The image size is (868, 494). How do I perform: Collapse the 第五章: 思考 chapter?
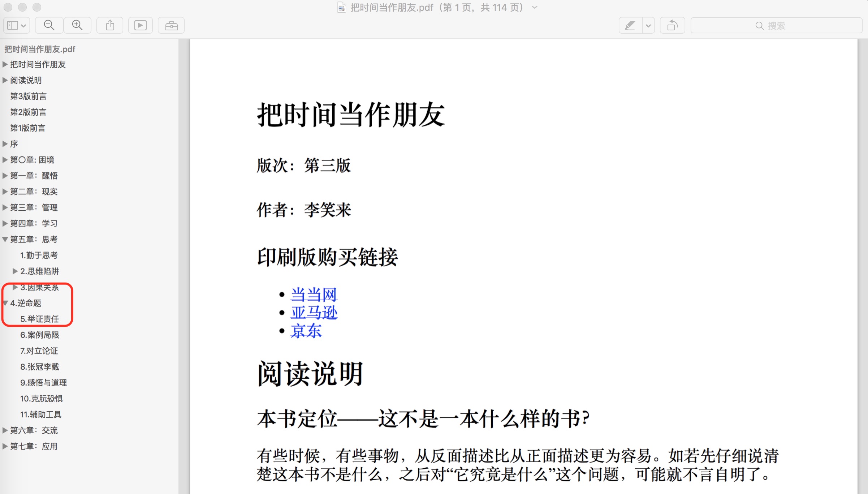point(5,239)
